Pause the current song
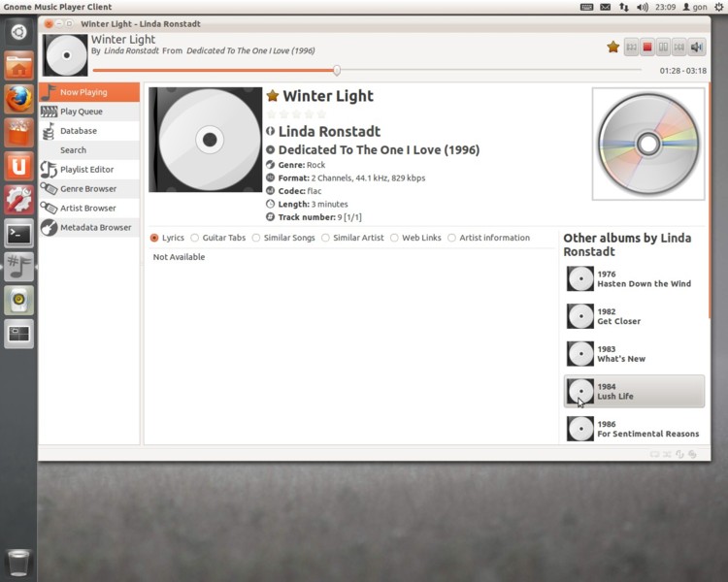The height and width of the screenshot is (582, 728). click(x=663, y=47)
